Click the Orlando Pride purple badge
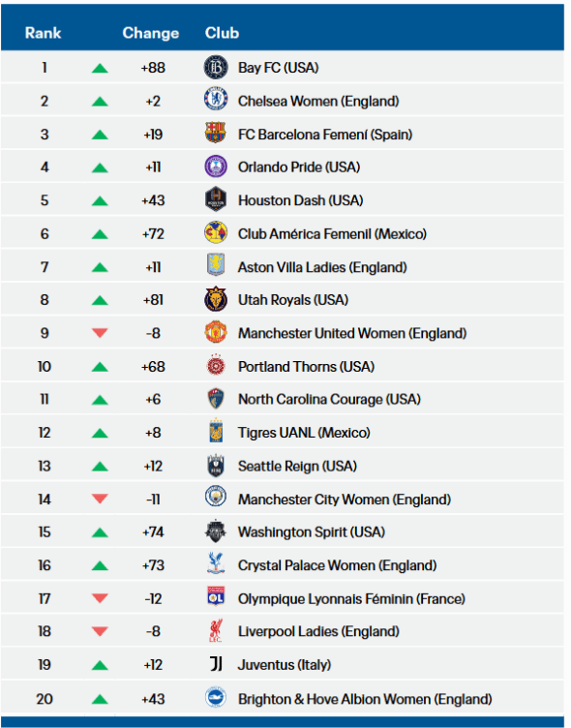This screenshot has height=728, width=571. pos(216,167)
